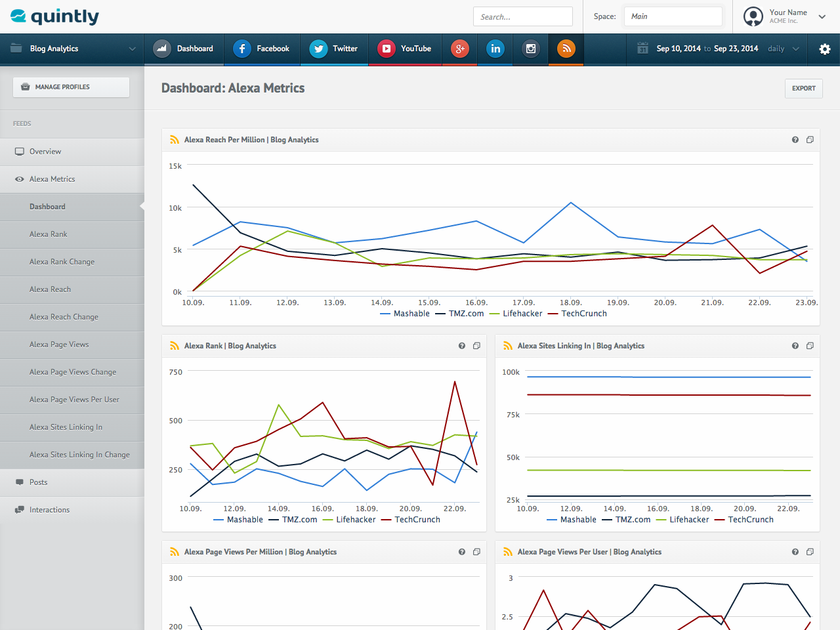Click RSS icon on Alexa Page Views Per Million title
The height and width of the screenshot is (630, 840).
tap(175, 552)
